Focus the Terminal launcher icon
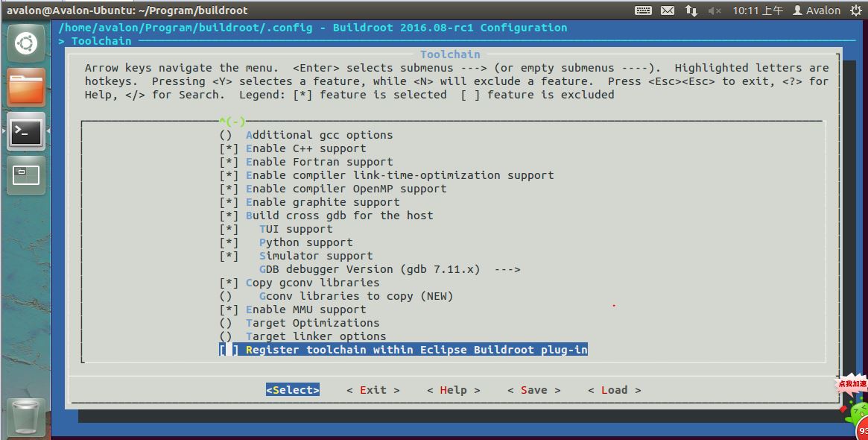This screenshot has height=440, width=868. tap(26, 131)
